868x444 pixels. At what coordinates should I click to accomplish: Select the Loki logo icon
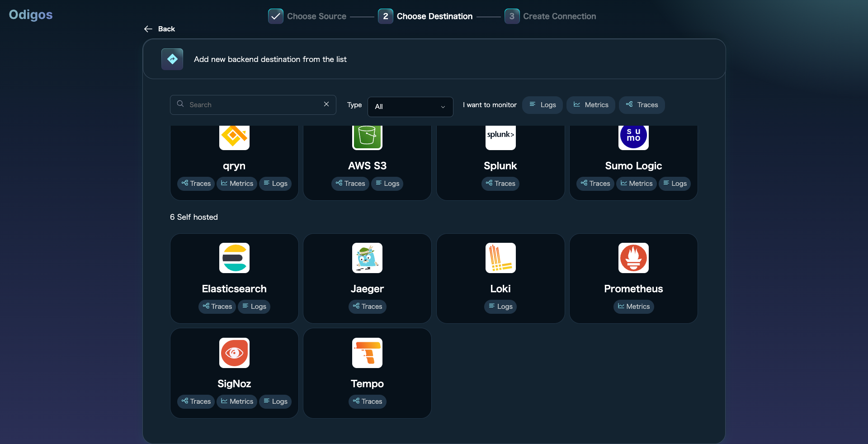pyautogui.click(x=500, y=258)
